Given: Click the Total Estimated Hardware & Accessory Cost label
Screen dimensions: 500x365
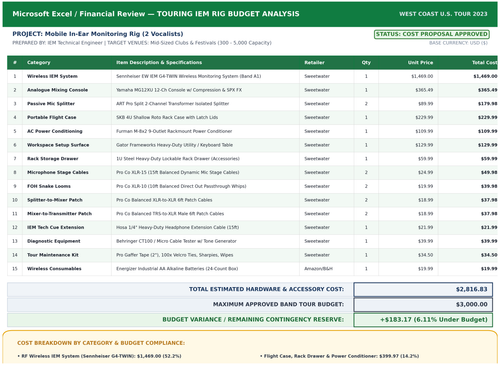Looking at the screenshot, I should 266,289.
